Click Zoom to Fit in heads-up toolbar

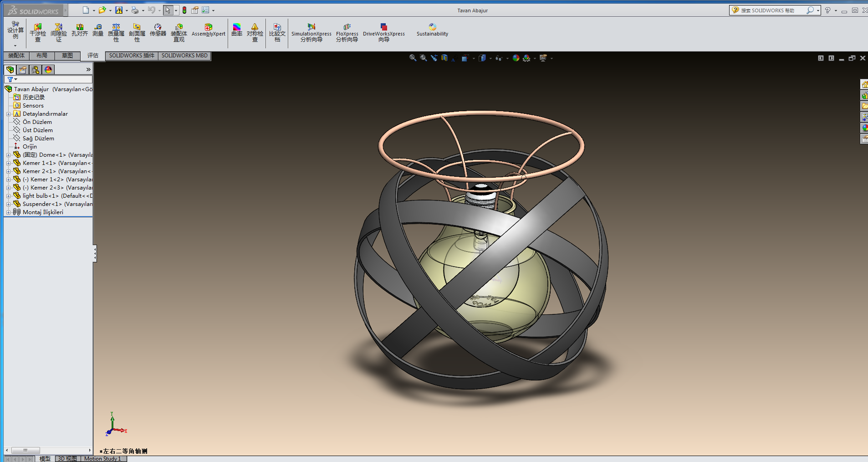pos(413,58)
